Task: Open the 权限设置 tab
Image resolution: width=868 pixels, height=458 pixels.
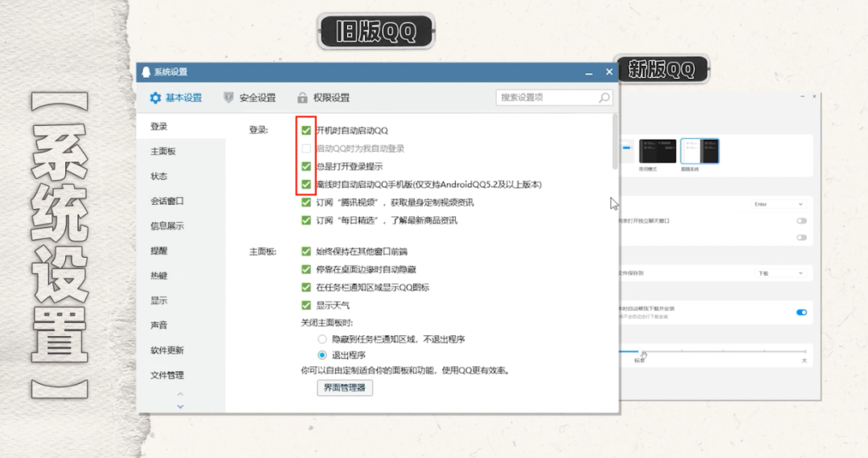Action: tap(323, 98)
